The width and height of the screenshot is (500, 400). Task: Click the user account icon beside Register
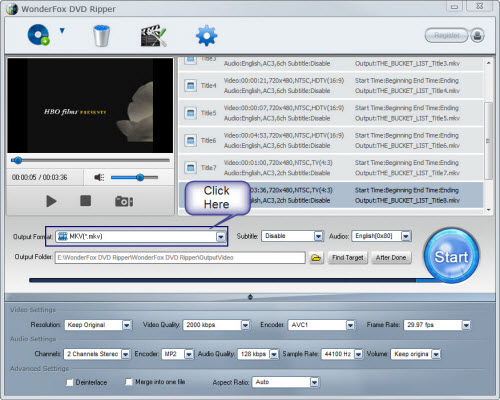477,35
